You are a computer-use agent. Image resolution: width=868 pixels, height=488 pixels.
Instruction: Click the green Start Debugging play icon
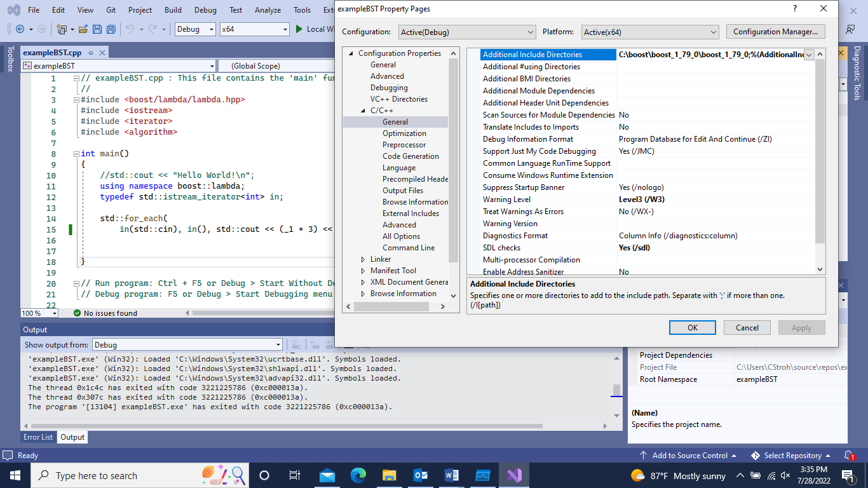[300, 29]
